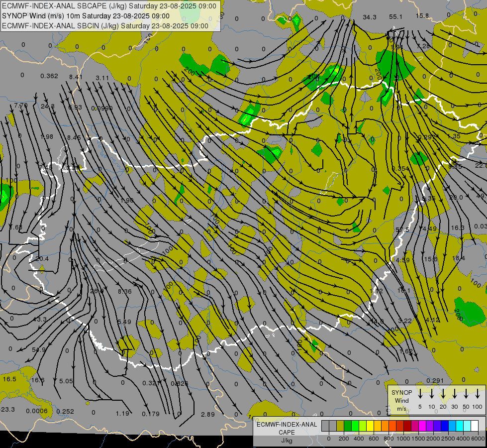Screen dimensions: 487x448
Task: Click the 0.252 value on the map
Action: point(65,411)
